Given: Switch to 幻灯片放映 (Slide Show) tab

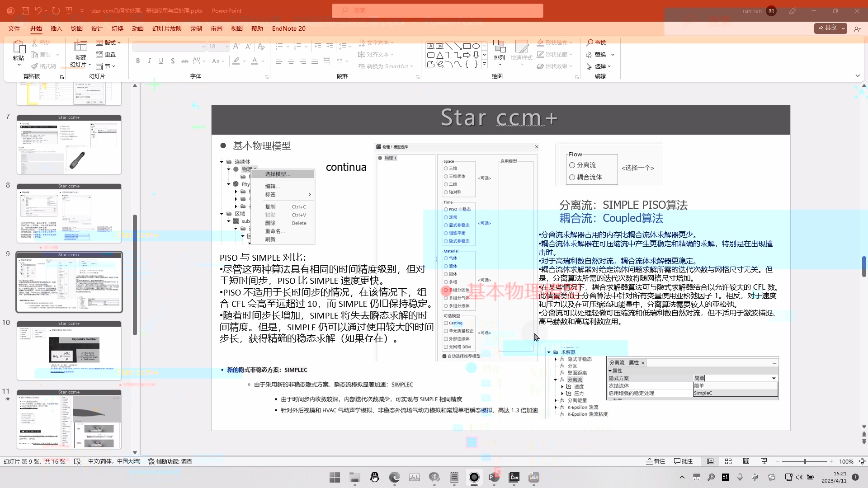Looking at the screenshot, I should tap(167, 28).
